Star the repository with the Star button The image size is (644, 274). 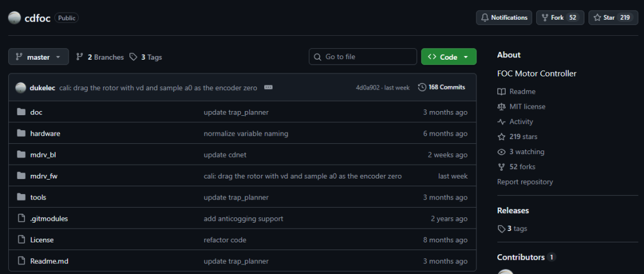pos(613,18)
